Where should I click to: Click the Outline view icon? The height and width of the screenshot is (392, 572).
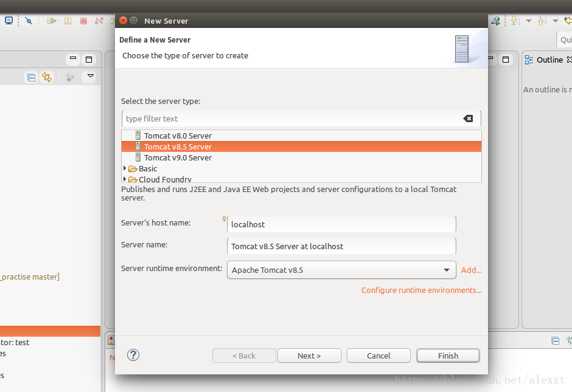[x=529, y=60]
